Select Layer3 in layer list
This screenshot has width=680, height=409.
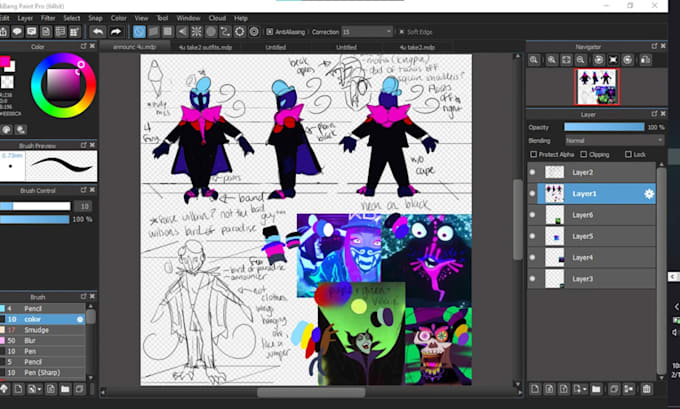coord(592,279)
